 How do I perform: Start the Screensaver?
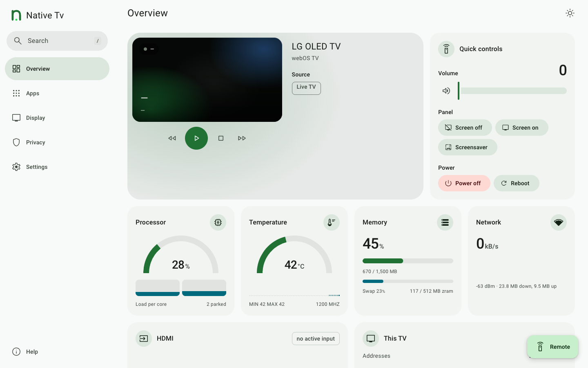tap(468, 147)
